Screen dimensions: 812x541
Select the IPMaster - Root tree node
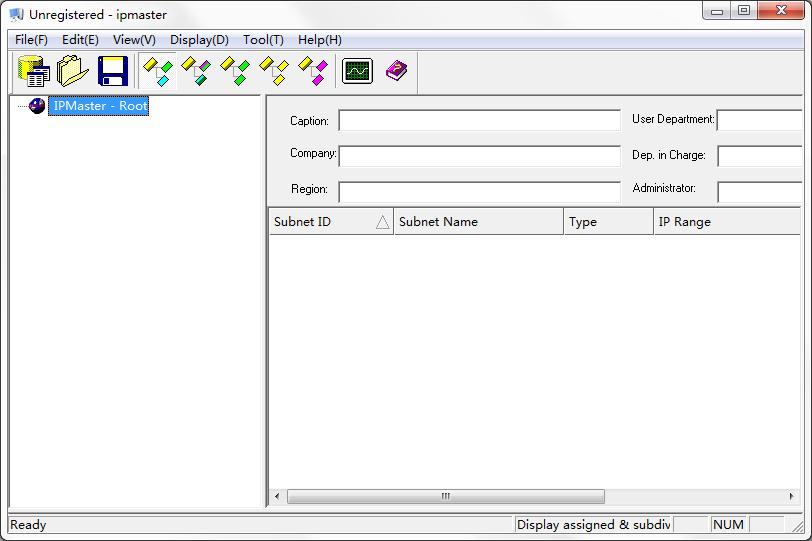click(99, 106)
